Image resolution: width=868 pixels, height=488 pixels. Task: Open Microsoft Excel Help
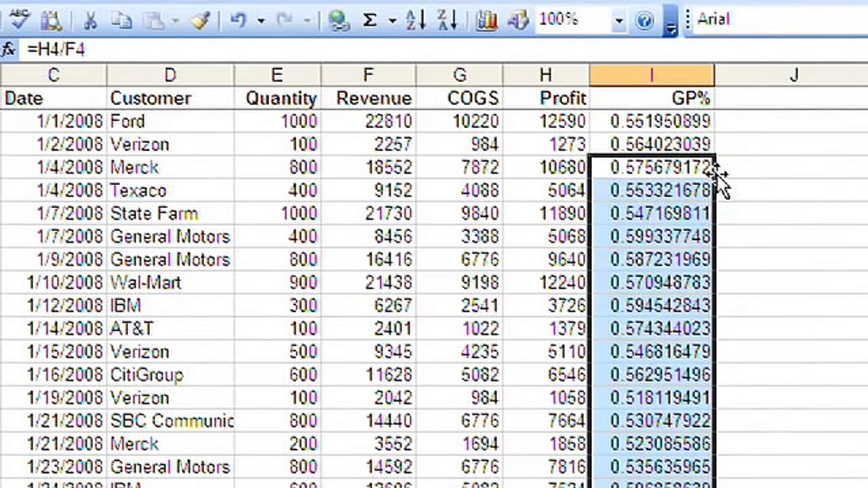pos(644,20)
